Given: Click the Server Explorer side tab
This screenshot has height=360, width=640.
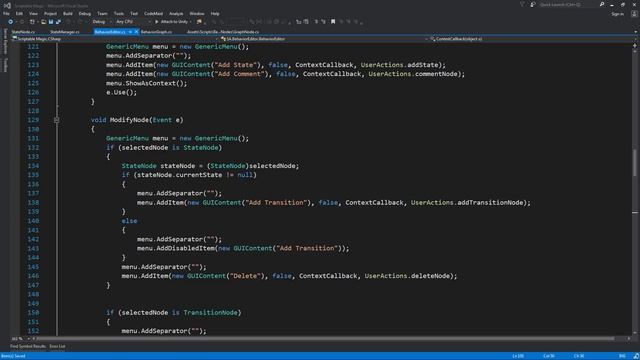Looking at the screenshot, I should tap(5, 41).
